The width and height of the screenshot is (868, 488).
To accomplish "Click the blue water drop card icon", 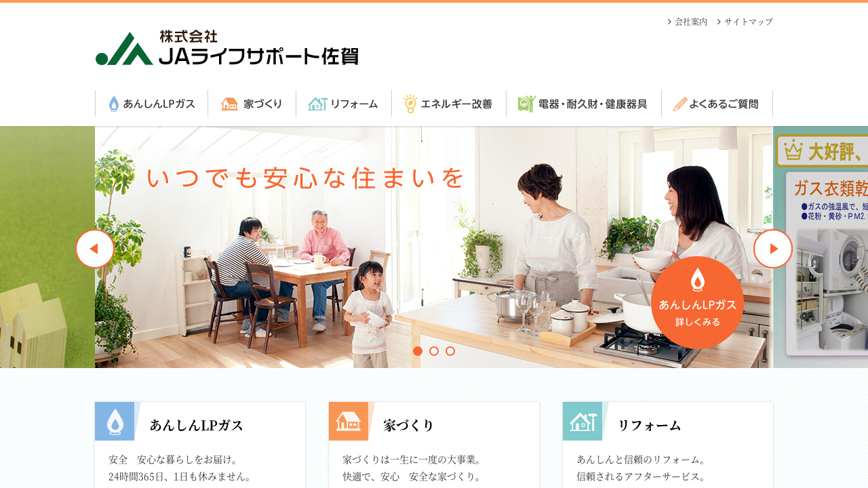I will point(115,421).
